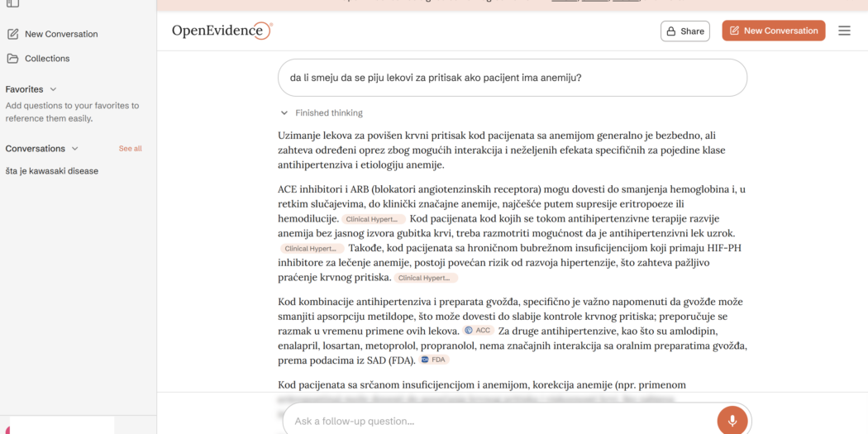Open Clinical Hypert citation after 'hemodilucije'
868x434 pixels.
[x=374, y=219]
